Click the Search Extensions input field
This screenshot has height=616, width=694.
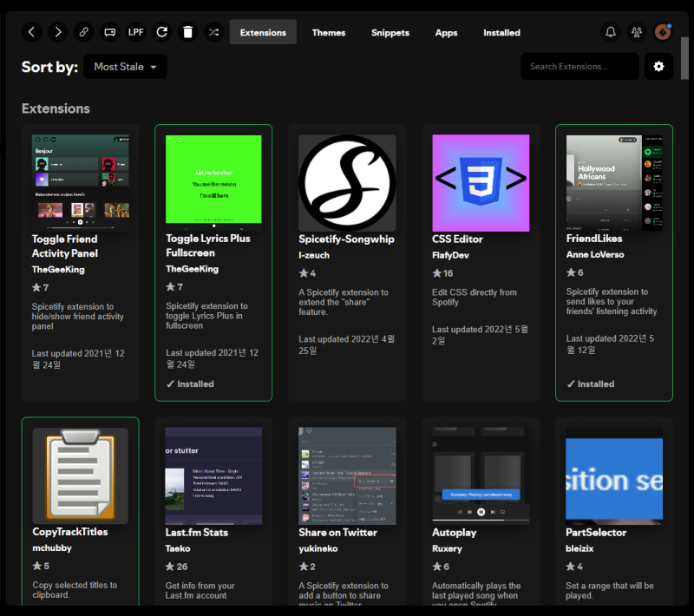tap(579, 67)
